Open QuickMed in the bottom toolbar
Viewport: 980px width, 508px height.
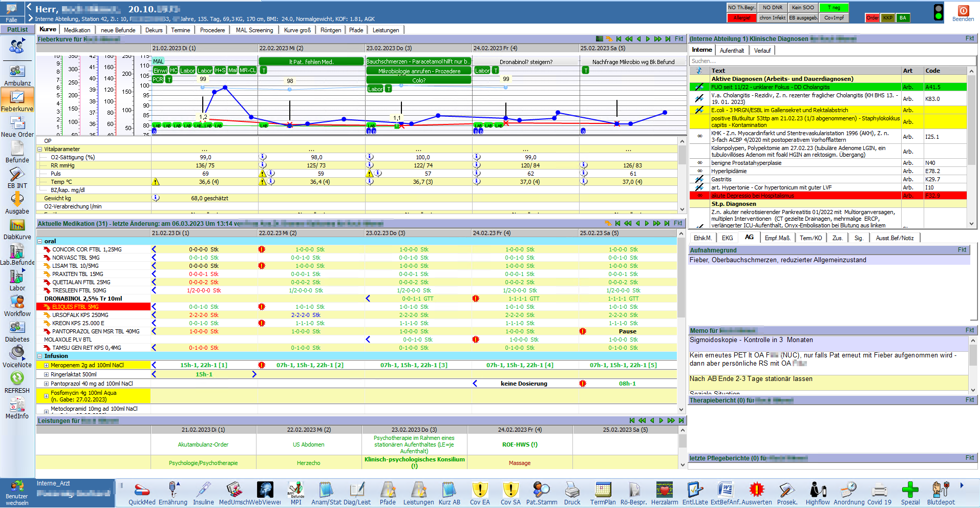tap(142, 494)
